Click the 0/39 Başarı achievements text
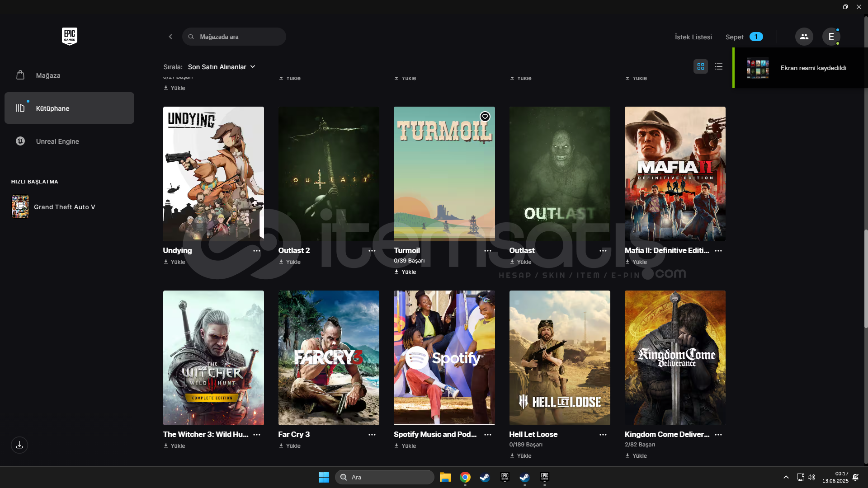This screenshot has width=868, height=488. pyautogui.click(x=409, y=261)
